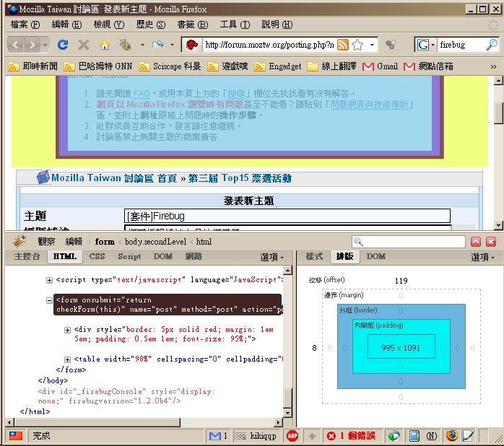This screenshot has height=446, width=504.
Task: Reload the page with the refresh icon
Action: click(63, 45)
